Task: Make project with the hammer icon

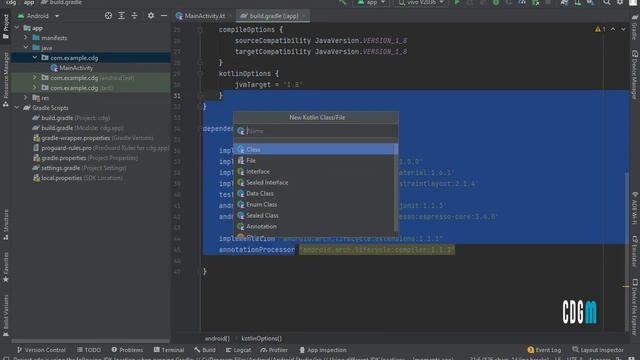Action: click(x=343, y=2)
